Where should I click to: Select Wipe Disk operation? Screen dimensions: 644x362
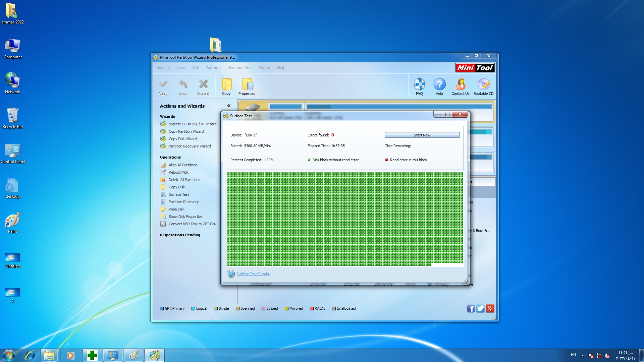173,209
